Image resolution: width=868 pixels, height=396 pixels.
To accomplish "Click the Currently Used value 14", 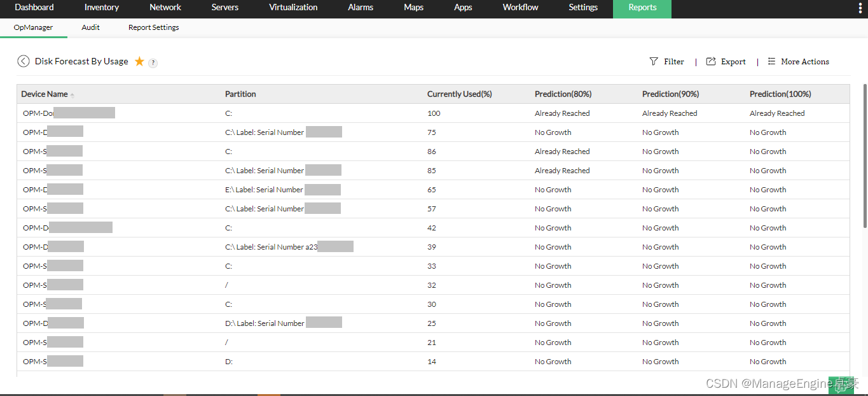I will 432,362.
